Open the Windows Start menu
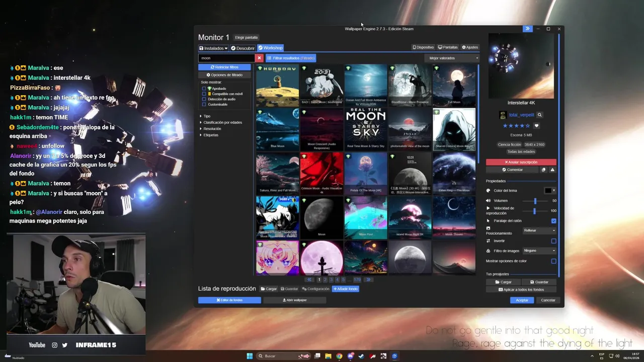The width and height of the screenshot is (644, 362). pyautogui.click(x=250, y=356)
